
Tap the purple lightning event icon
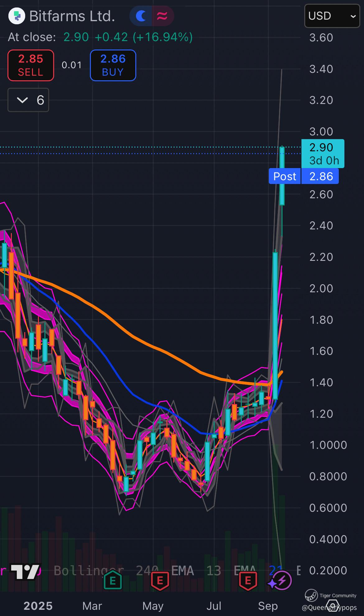coord(282,581)
